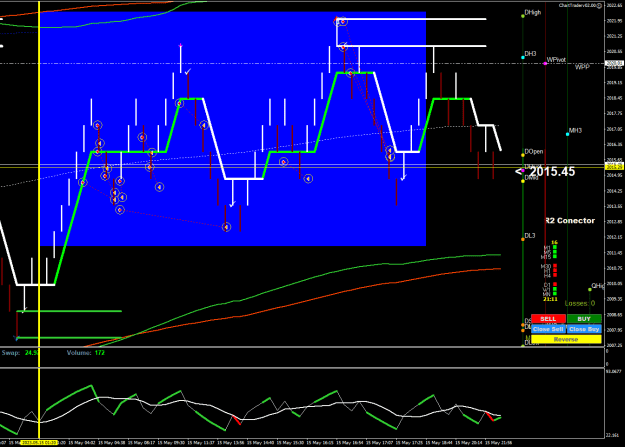Click the Close Buy button

(x=584, y=329)
